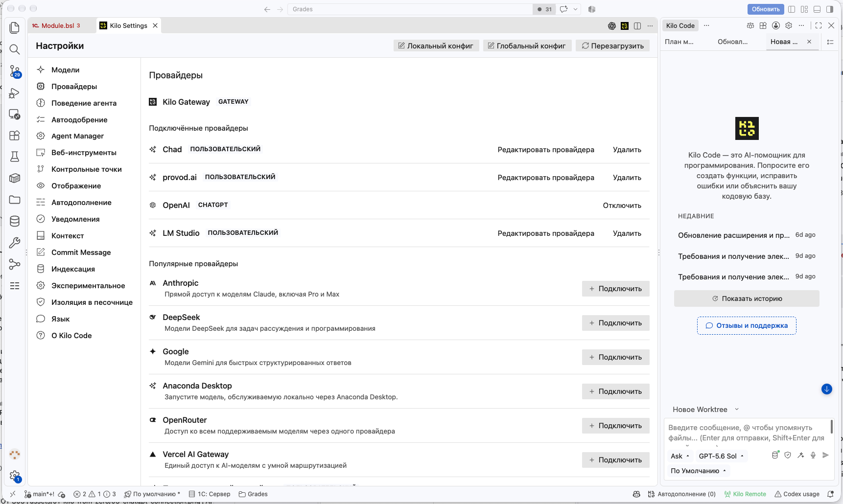This screenshot has width=843, height=504.
Task: Edit the LM Studio provider
Action: point(546,233)
